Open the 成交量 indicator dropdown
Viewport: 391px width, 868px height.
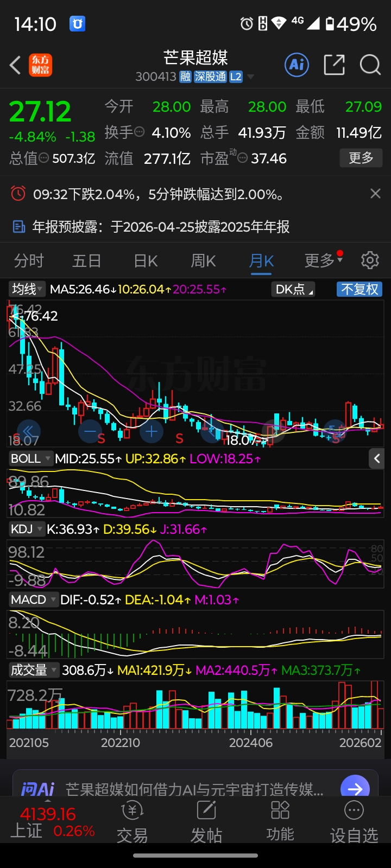34,670
